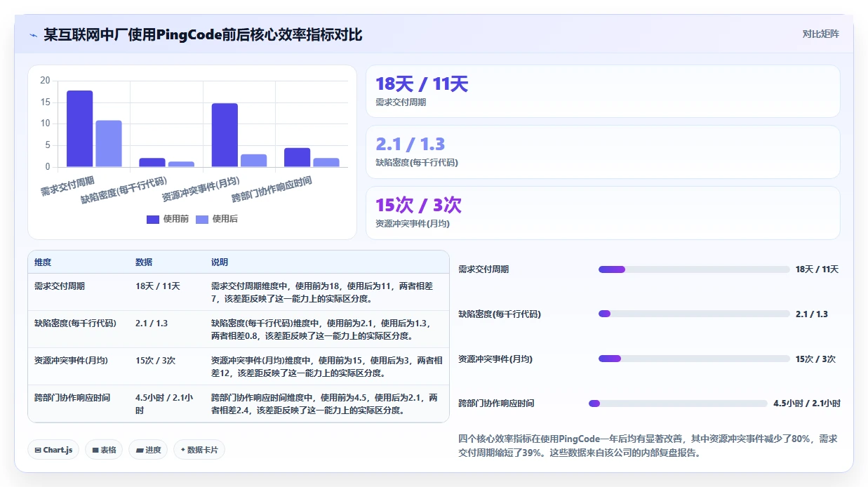Click the 2.1 / 1.3 stat card value

410,144
